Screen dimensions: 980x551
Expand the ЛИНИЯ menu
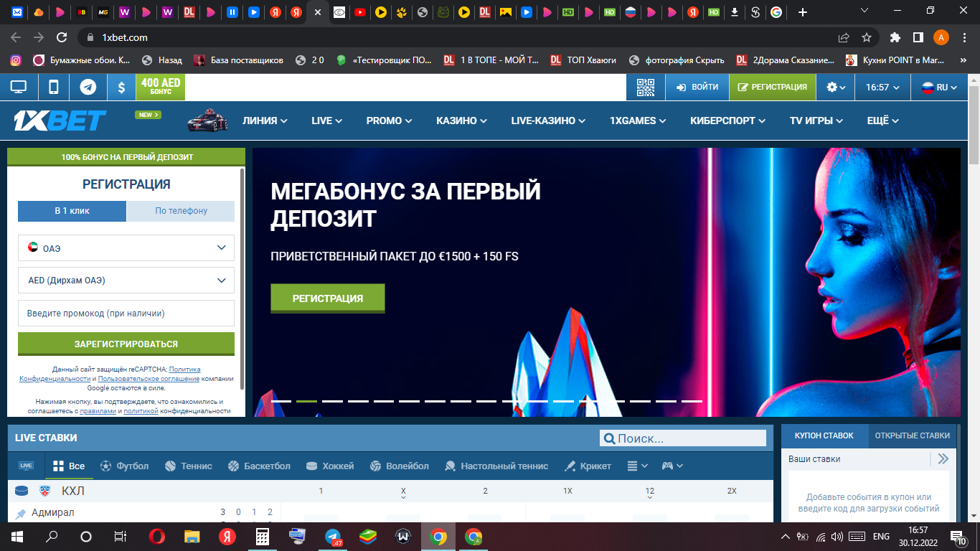point(265,121)
